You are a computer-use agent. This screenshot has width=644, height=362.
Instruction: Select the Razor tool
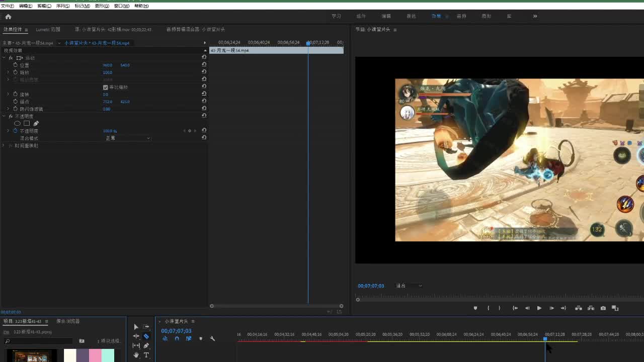(x=146, y=336)
